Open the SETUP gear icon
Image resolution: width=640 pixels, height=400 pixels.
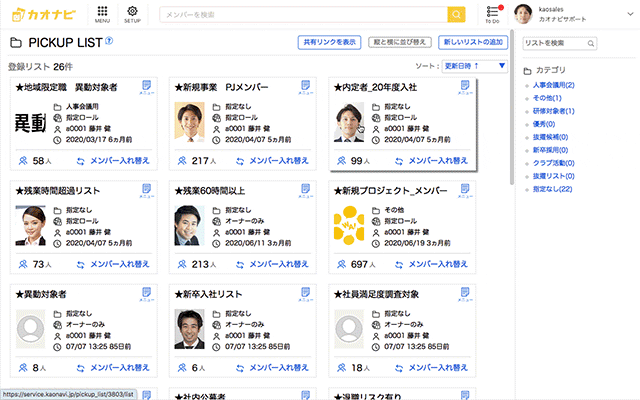(133, 12)
